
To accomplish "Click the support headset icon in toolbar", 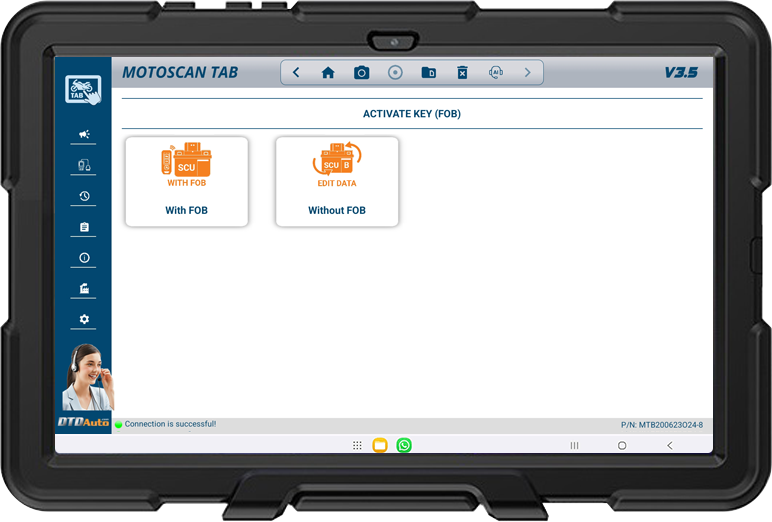I will (496, 73).
